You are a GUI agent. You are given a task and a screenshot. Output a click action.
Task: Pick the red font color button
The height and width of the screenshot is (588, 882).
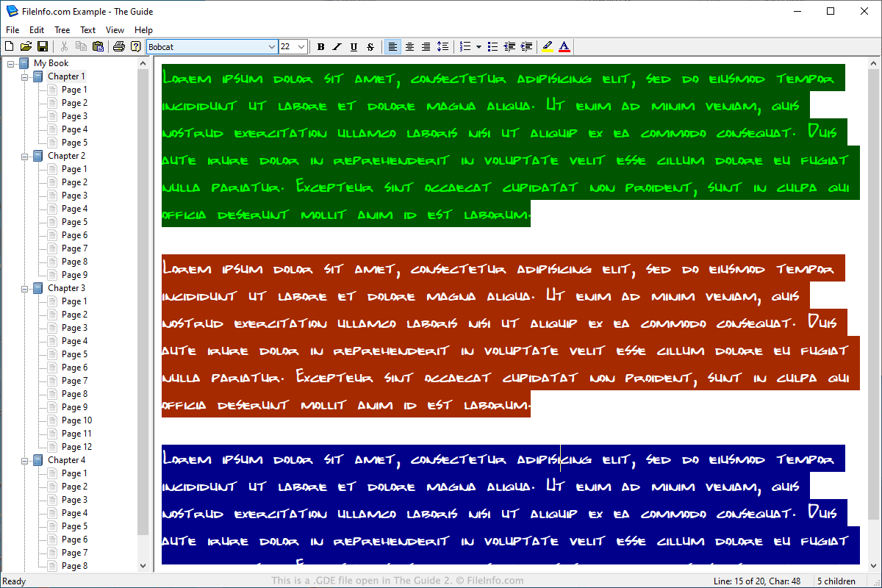pyautogui.click(x=564, y=46)
